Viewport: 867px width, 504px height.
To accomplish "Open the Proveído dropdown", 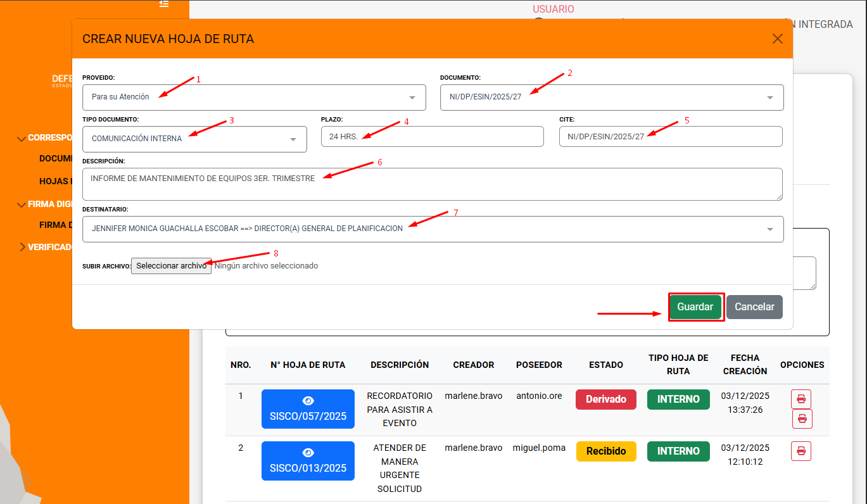I will click(253, 98).
